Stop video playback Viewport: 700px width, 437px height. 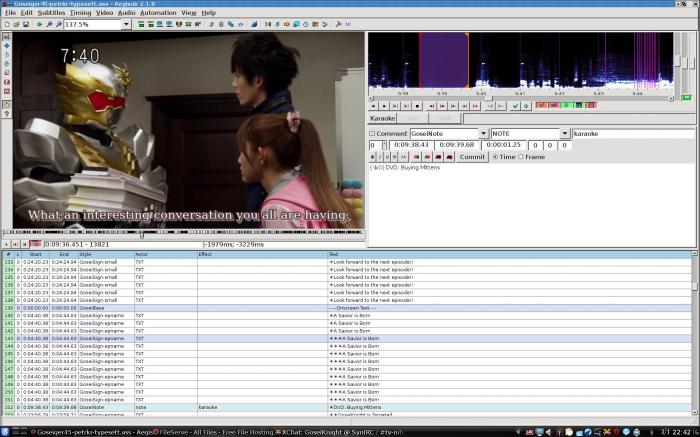[25, 244]
